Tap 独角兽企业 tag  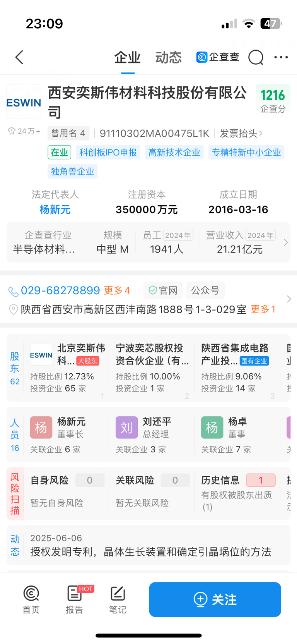72,171
